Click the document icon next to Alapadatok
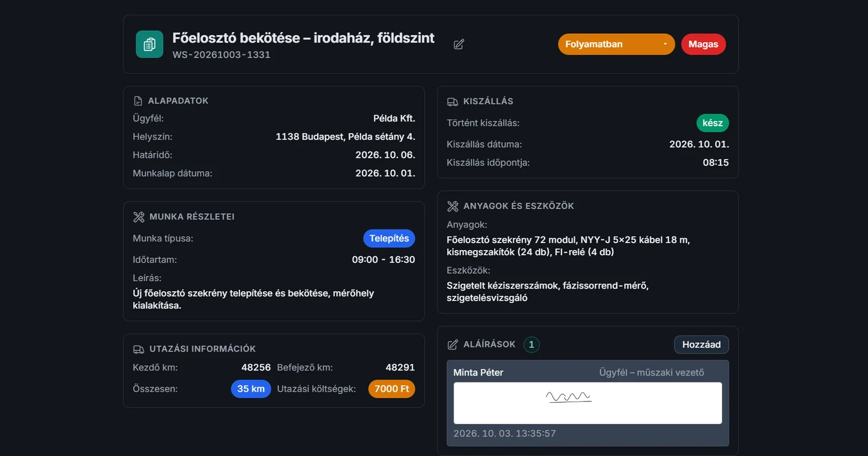 coord(138,101)
